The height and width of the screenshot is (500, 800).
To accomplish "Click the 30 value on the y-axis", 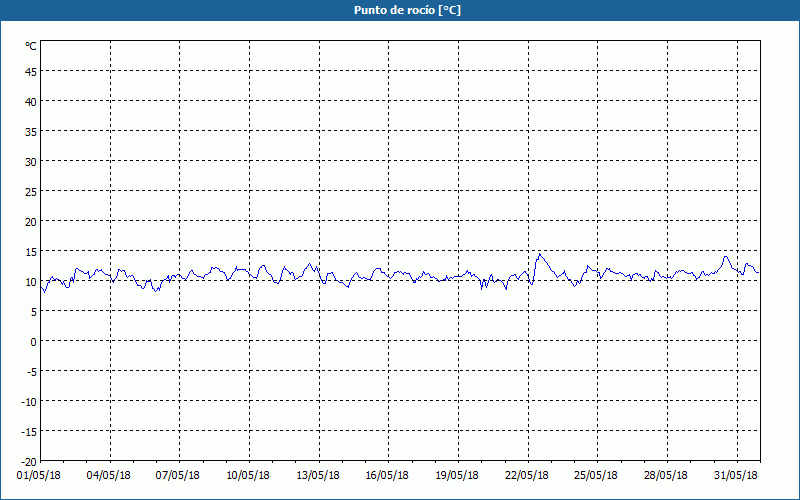I will [30, 161].
